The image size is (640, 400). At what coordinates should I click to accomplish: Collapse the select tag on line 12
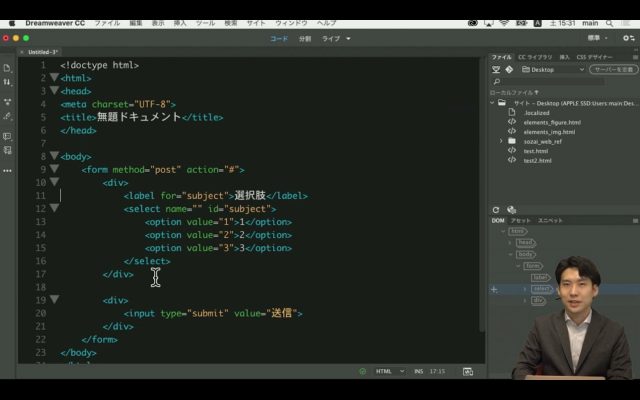(54, 207)
